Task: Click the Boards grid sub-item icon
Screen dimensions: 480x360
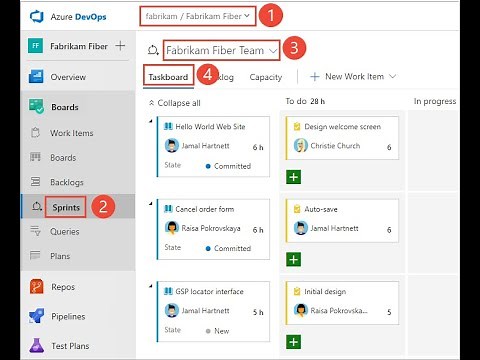Action: (35, 157)
